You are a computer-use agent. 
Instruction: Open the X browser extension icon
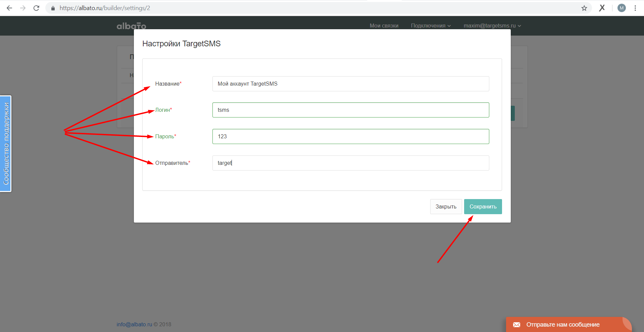[602, 8]
